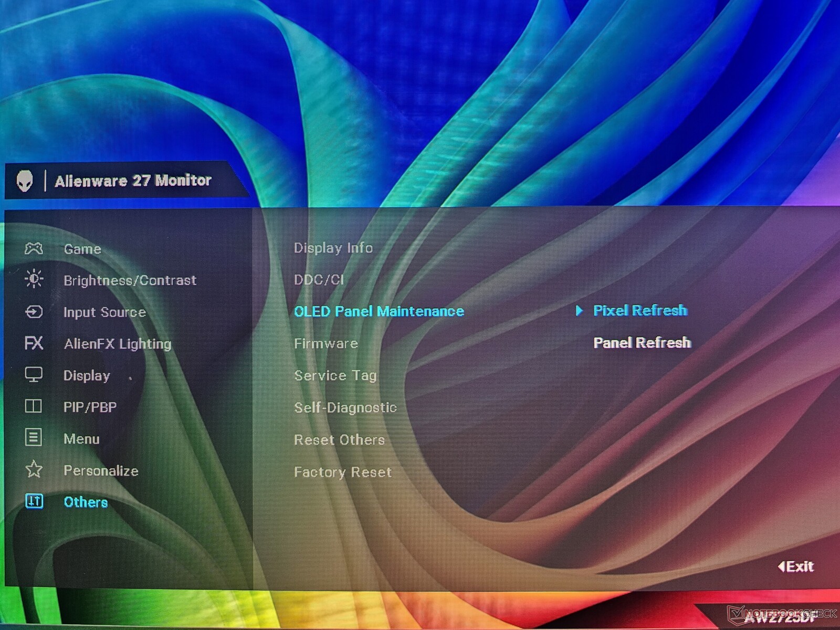Open the PIP/PBP menu
This screenshot has height=630, width=840.
point(90,407)
